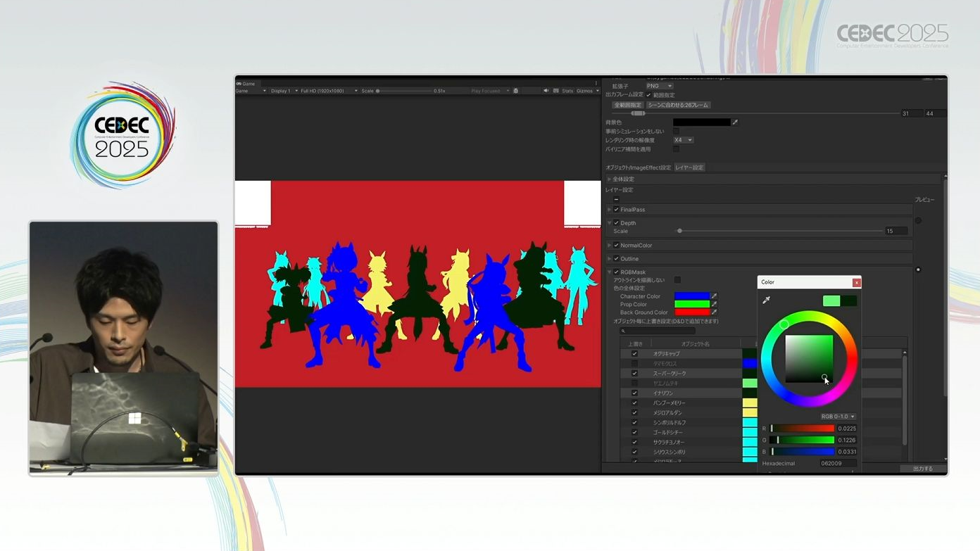Switch to オブジェクト/ImageEffect設定 tab
The height and width of the screenshot is (551, 980).
639,167
